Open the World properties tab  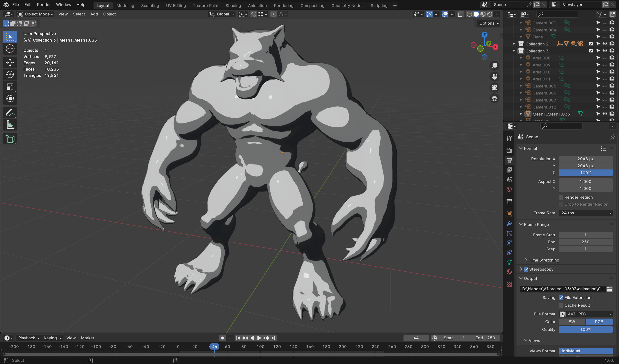click(509, 189)
